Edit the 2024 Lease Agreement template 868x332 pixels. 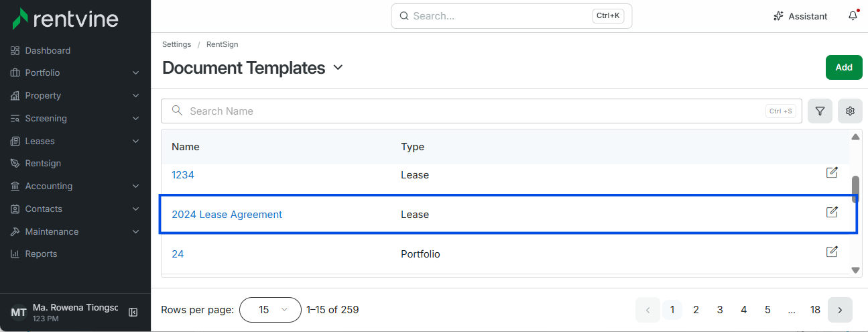click(832, 213)
